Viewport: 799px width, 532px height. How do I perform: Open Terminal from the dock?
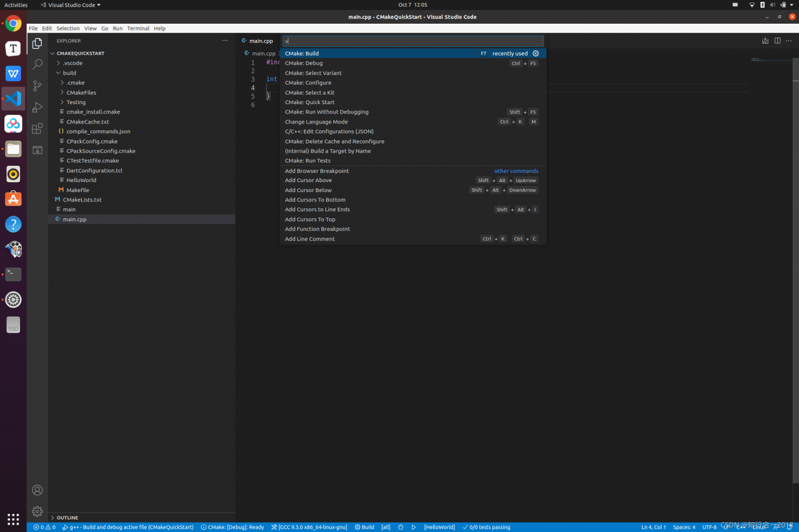[13, 274]
